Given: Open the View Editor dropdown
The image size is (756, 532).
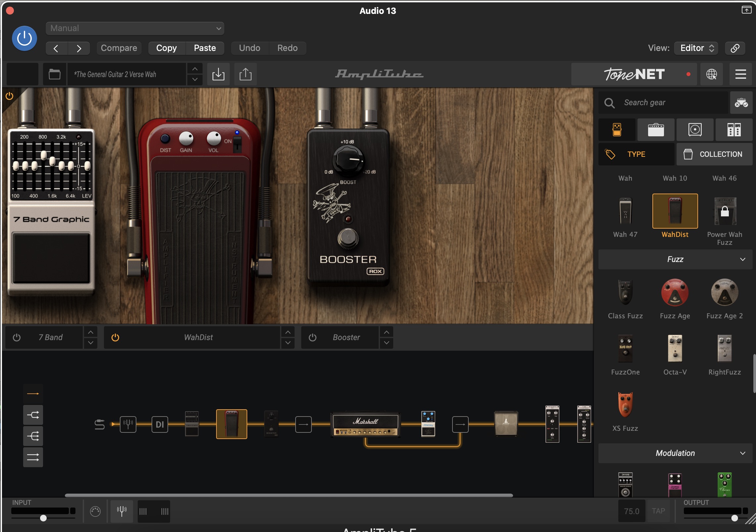Looking at the screenshot, I should click(697, 48).
